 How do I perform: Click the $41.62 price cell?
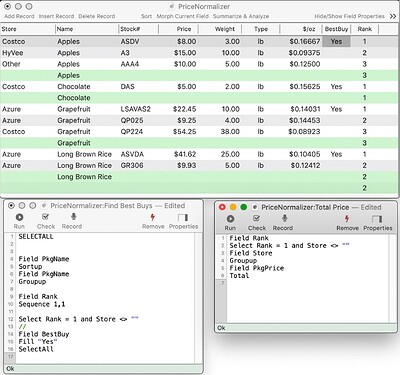(185, 154)
